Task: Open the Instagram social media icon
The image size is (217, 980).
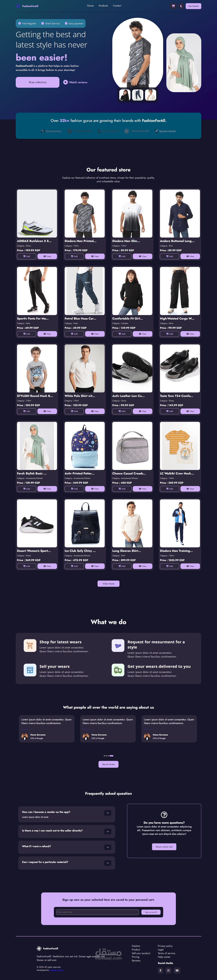Action: coord(168,970)
